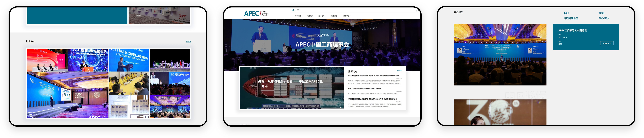
Task: Open the 人工智能:未来的生活 gallery photo
Action: tap(88, 60)
